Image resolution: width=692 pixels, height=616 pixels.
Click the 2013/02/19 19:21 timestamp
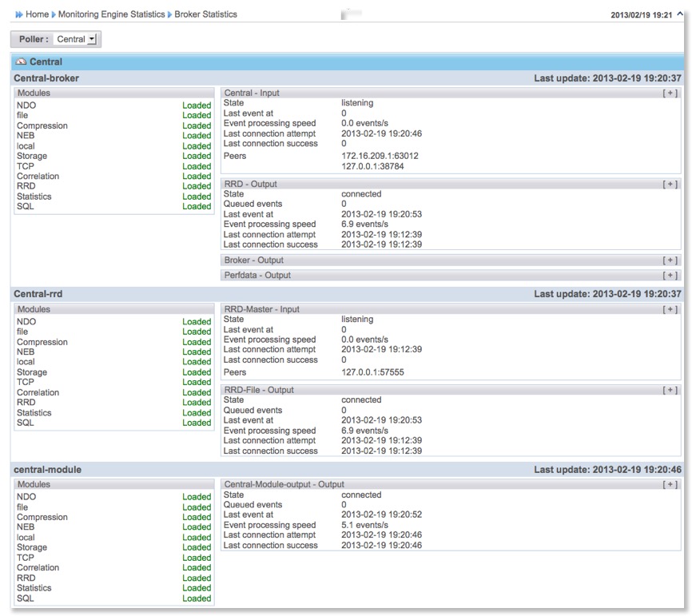641,15
